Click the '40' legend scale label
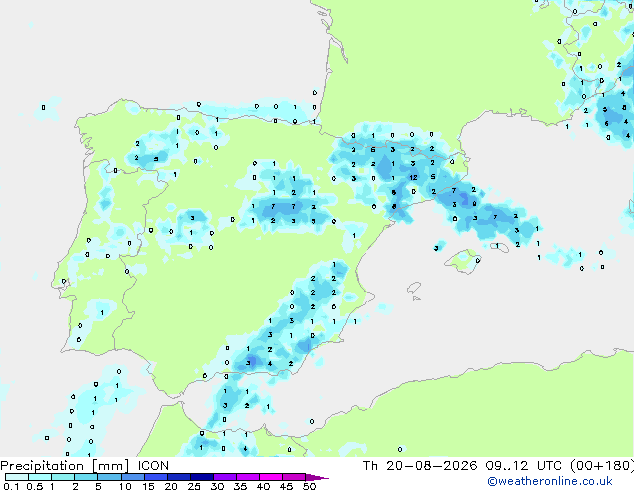 (263, 486)
